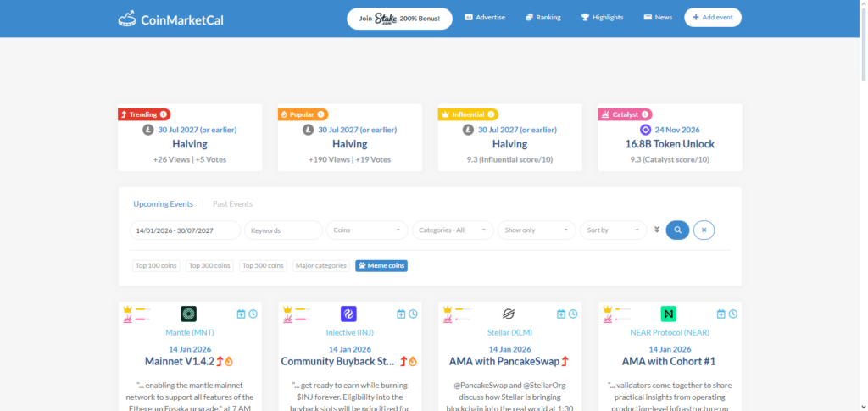Open the AMA with PancakeSwap event
Viewport: 868px width, 411px height.
click(x=504, y=361)
